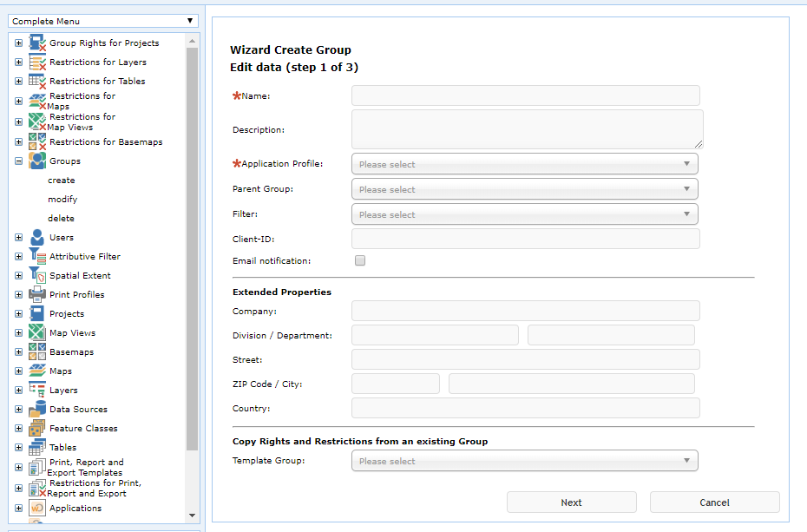807x532 pixels.
Task: Open the Applications icon at the bottom
Action: (36, 507)
